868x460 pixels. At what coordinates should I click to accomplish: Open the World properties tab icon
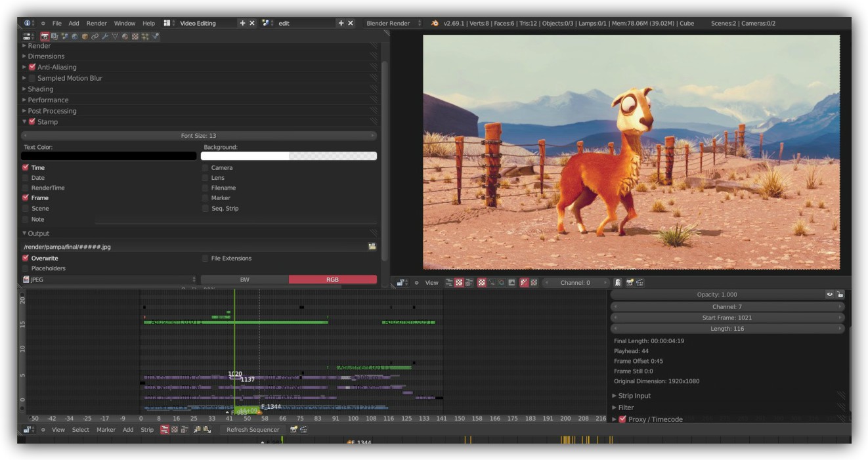(x=75, y=36)
